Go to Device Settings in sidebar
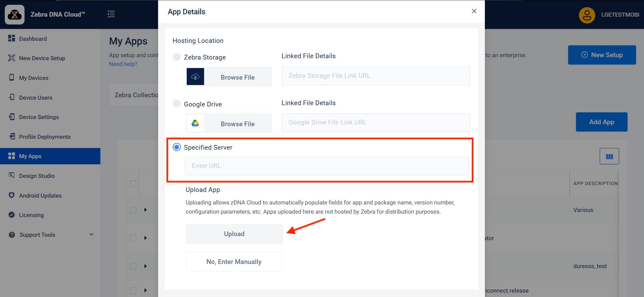644x297 pixels. (39, 117)
